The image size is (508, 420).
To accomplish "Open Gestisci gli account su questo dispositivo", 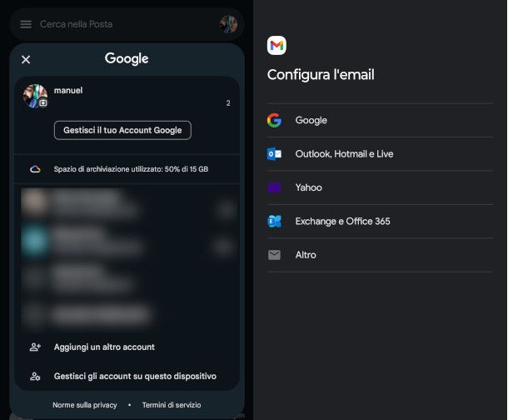I will (127, 377).
